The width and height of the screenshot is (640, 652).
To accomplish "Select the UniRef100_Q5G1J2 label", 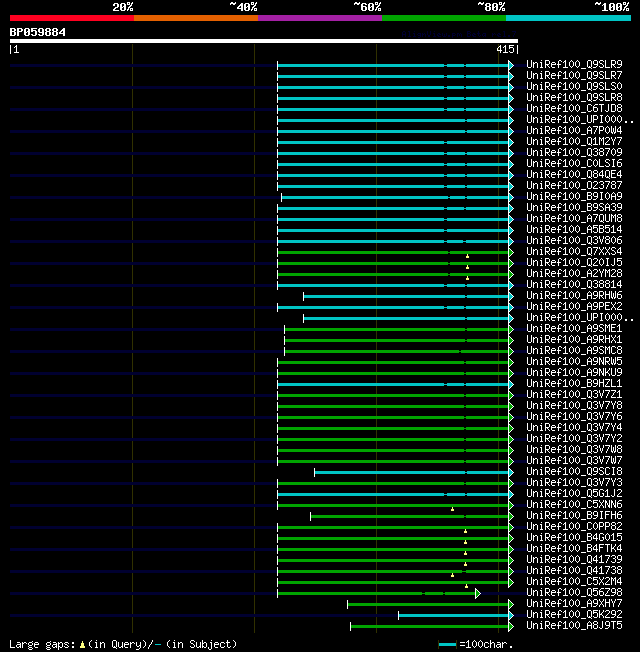I will pyautogui.click(x=574, y=494).
